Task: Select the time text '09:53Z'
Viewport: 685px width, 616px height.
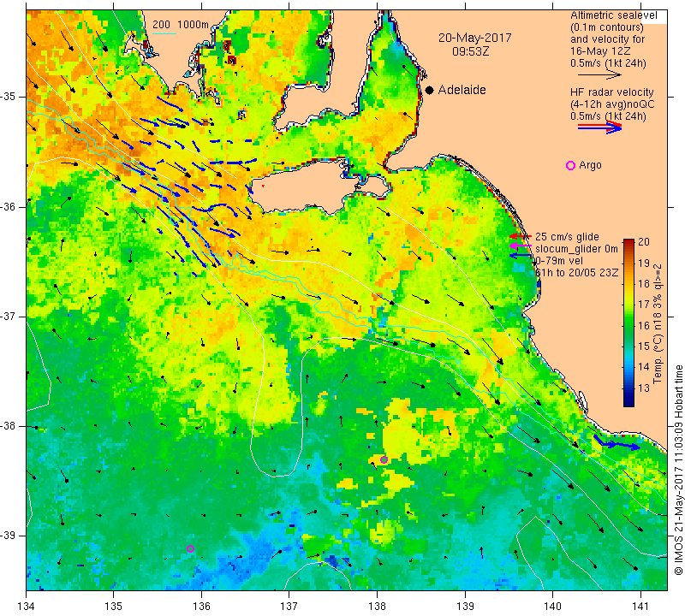Action: click(470, 51)
